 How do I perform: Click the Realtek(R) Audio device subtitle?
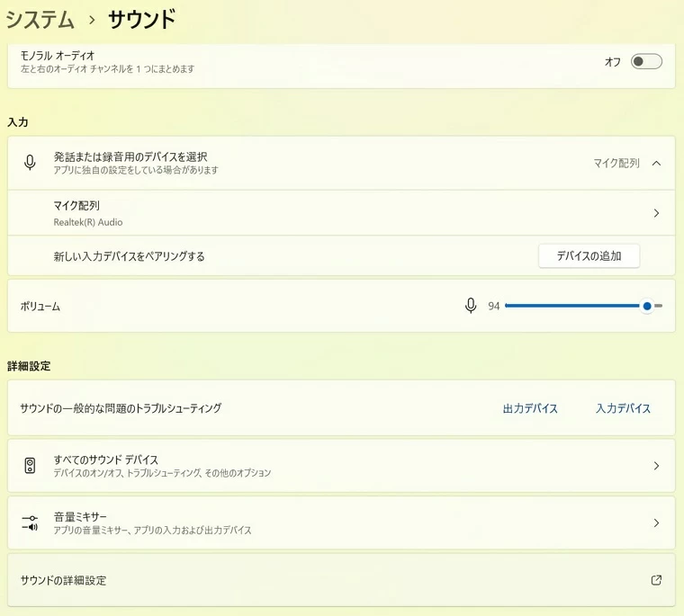(x=88, y=222)
